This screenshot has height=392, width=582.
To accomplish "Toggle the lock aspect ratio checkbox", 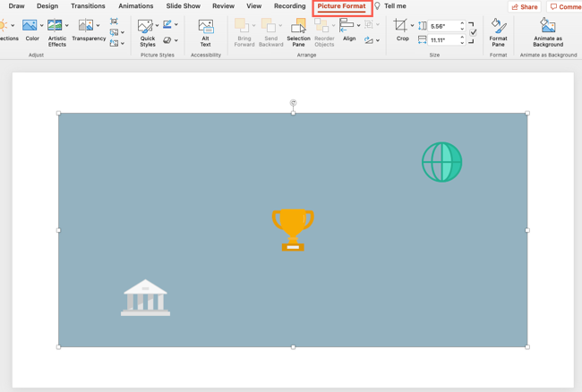I will point(473,33).
